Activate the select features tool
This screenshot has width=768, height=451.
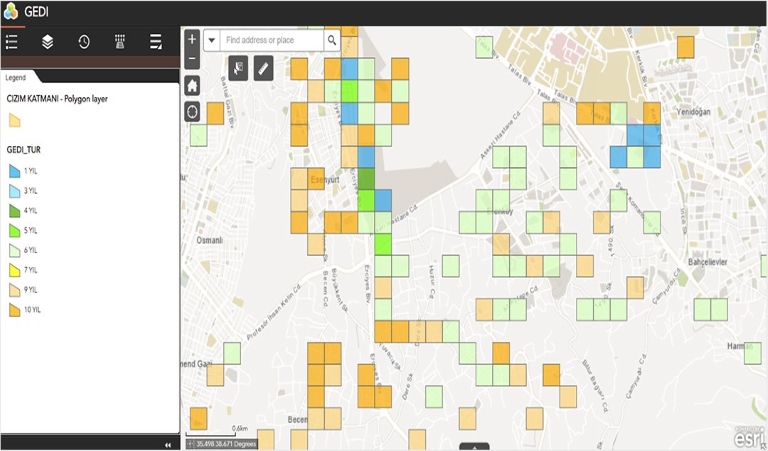[239, 68]
